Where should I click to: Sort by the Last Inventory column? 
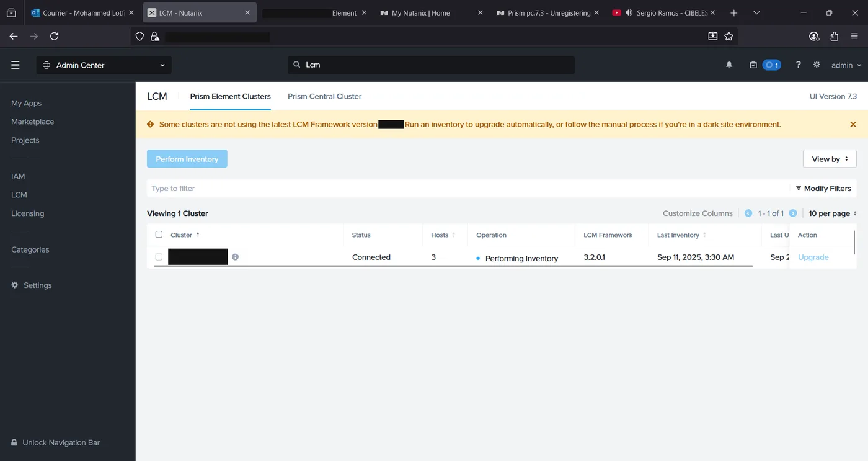click(x=681, y=235)
